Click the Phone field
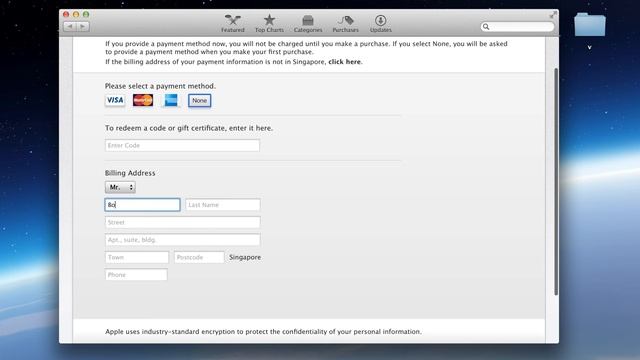This screenshot has height=360, width=640. click(136, 275)
